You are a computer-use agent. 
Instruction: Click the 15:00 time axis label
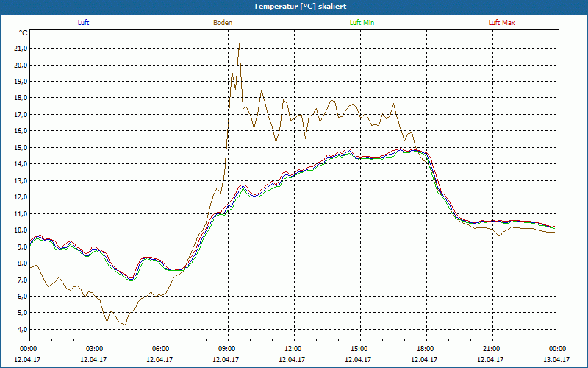tap(358, 349)
